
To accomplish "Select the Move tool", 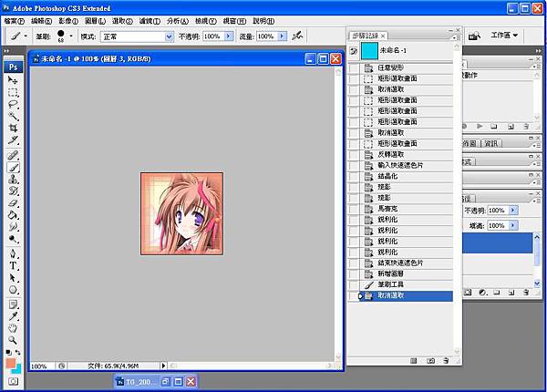I will (x=13, y=80).
